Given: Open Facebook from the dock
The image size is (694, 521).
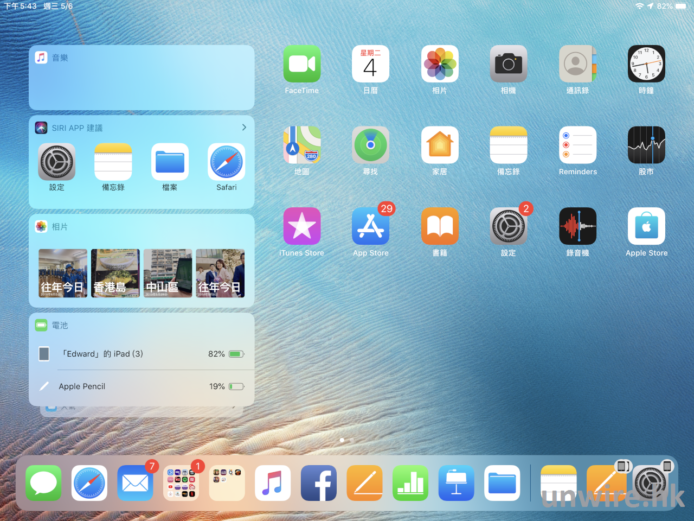Looking at the screenshot, I should tap(318, 483).
